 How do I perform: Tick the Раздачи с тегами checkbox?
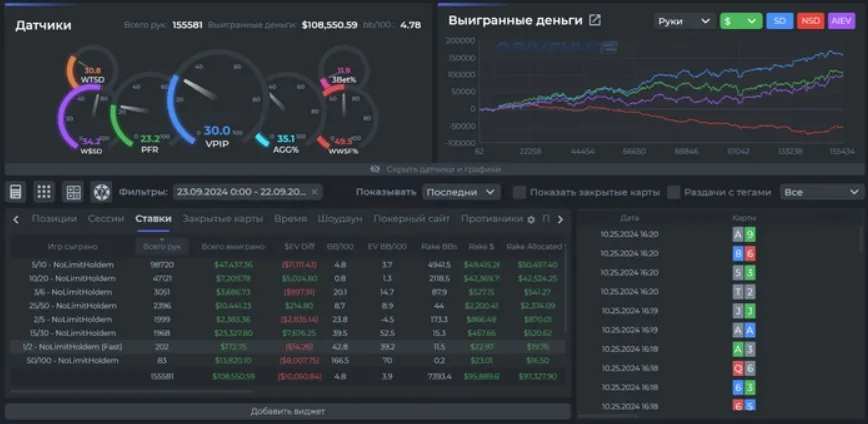(x=674, y=192)
